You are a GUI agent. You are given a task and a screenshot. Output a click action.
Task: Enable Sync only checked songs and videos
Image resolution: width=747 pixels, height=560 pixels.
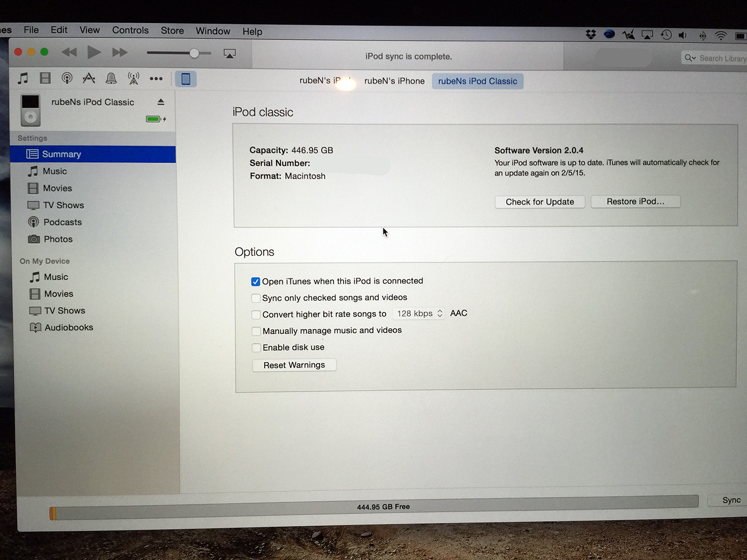point(256,298)
